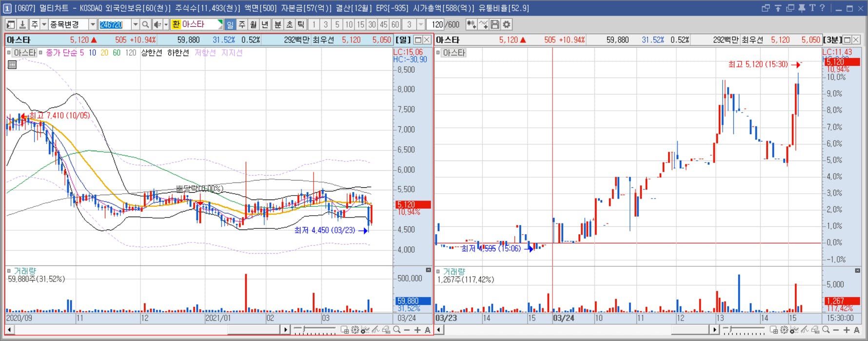Image resolution: width=868 pixels, height=341 pixels.
Task: Click the copy window icon in title bar
Action: point(790,8)
